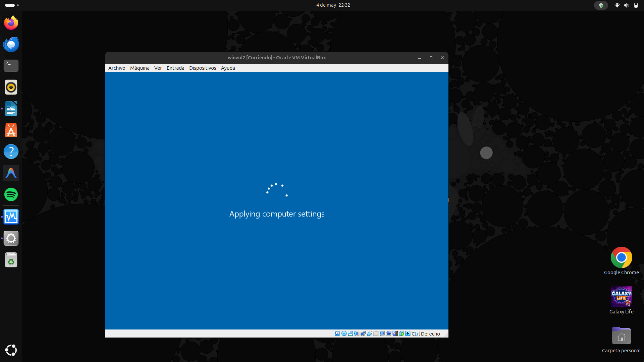Show applications with Ubuntu logo button

(11, 350)
